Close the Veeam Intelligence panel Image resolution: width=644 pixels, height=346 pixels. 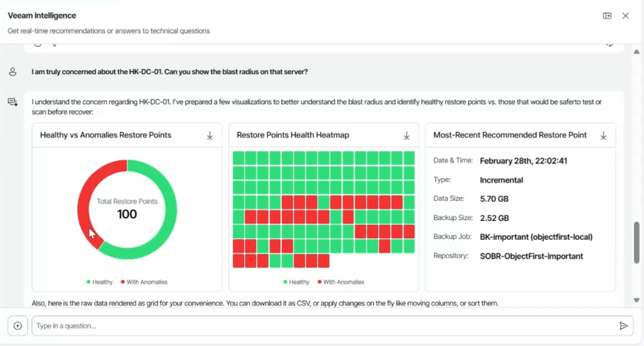click(x=625, y=16)
